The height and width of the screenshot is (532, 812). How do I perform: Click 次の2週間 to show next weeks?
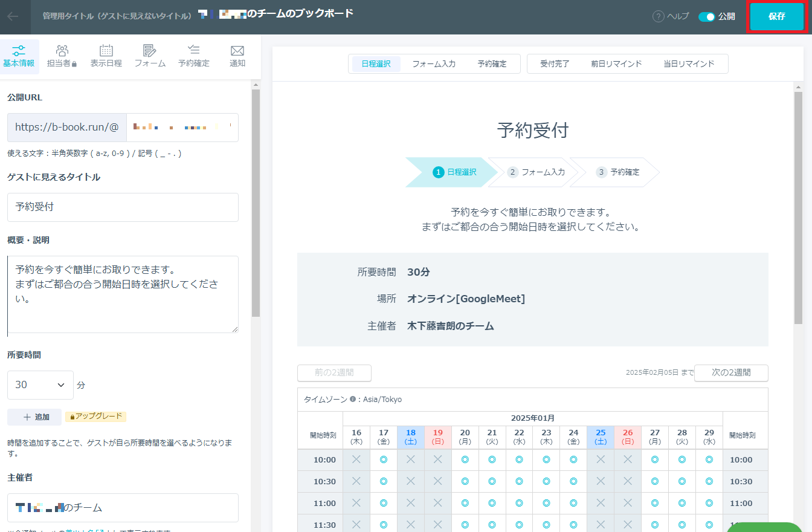coord(731,373)
